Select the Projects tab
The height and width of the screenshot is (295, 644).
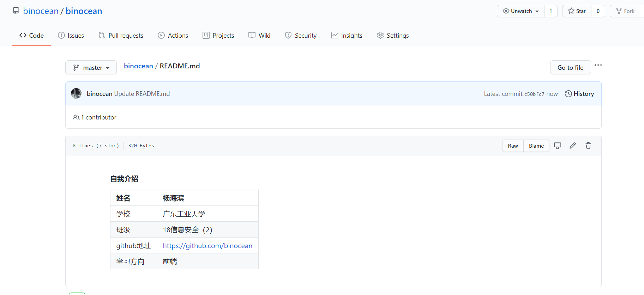[218, 36]
